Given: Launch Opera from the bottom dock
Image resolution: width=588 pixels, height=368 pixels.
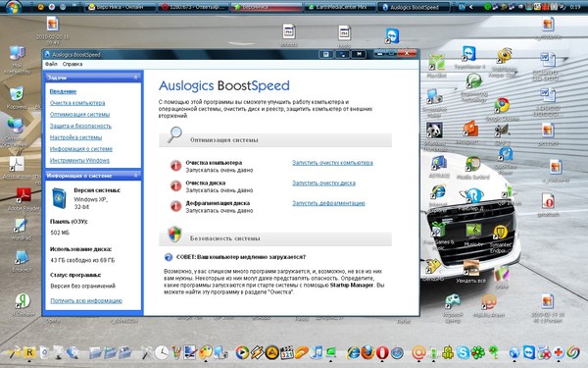Looking at the screenshot, I should click(x=382, y=353).
